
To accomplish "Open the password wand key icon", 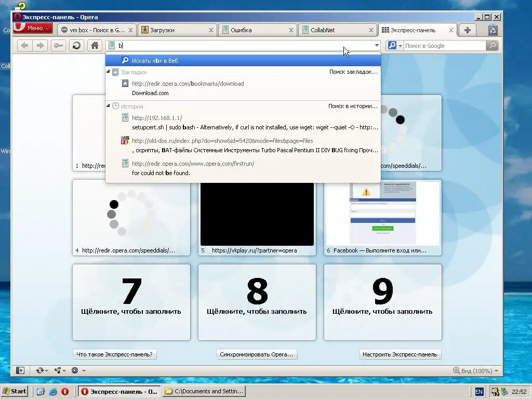I will pos(58,46).
